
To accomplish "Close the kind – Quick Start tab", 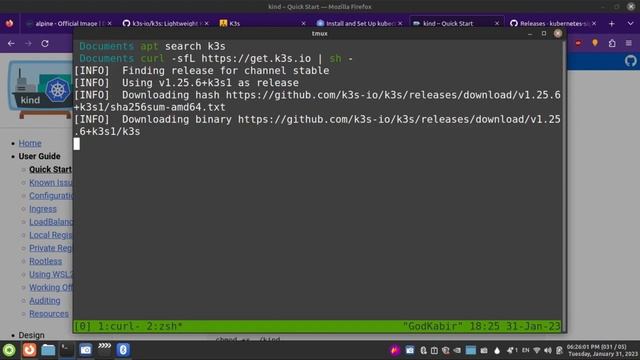I will (497, 24).
